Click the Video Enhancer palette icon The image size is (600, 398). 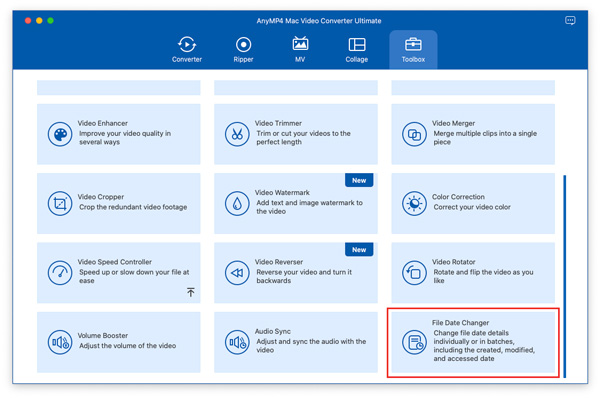pos(60,134)
